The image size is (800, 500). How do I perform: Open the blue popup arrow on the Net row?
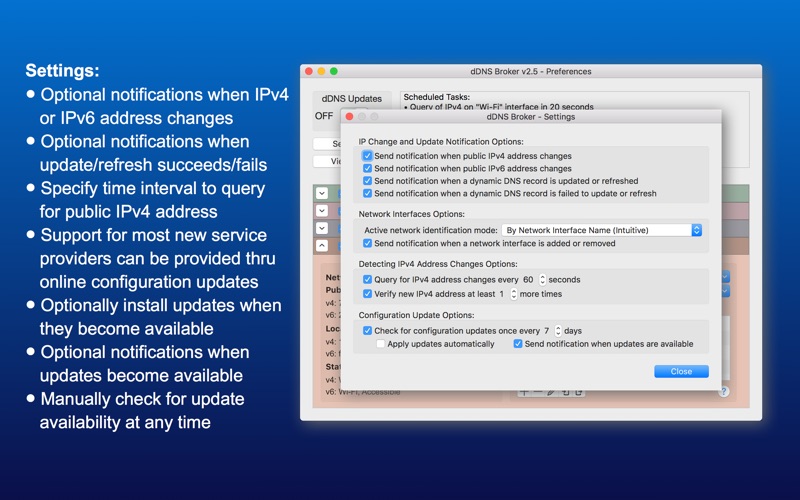coord(726,277)
